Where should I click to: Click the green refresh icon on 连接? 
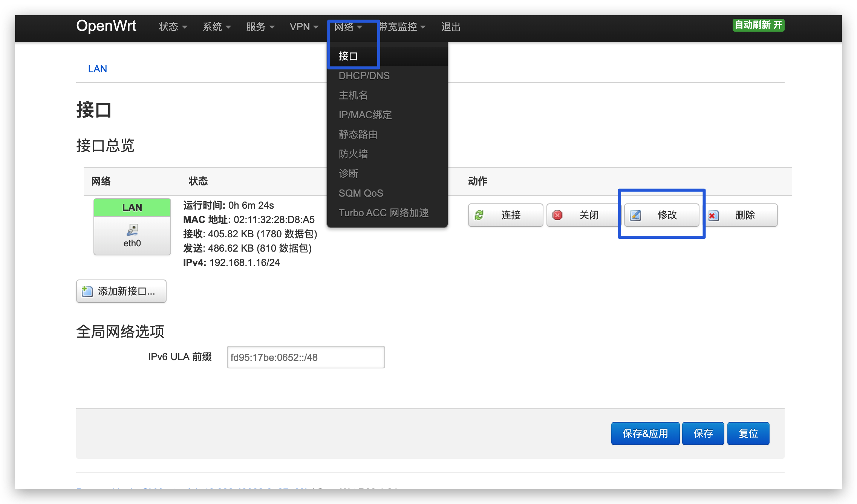coord(479,215)
